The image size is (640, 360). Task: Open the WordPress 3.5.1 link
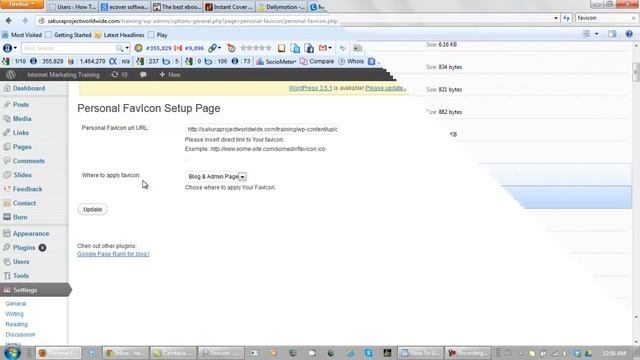[310, 88]
